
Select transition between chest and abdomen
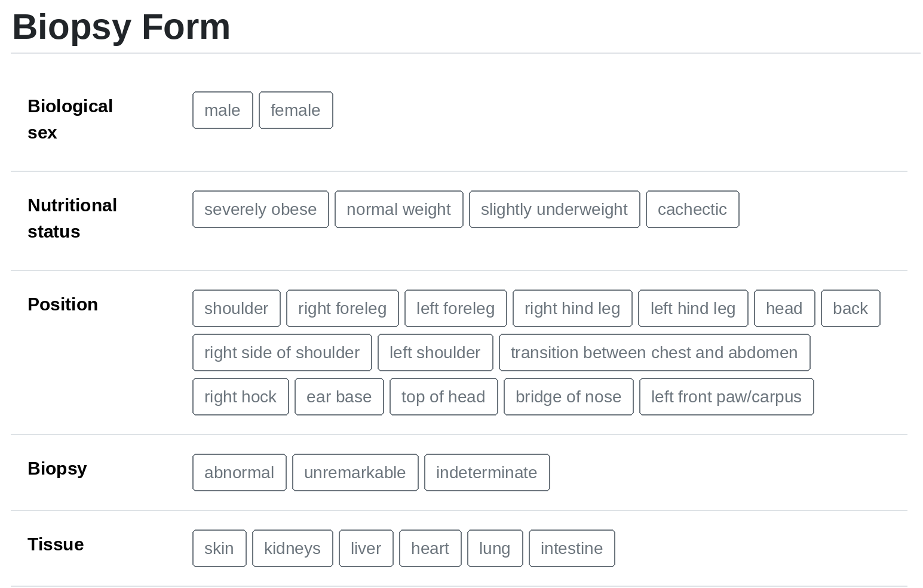(x=654, y=353)
